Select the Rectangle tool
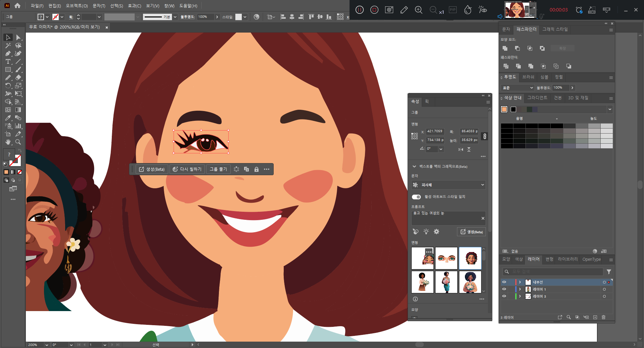This screenshot has height=348, width=644. (x=8, y=70)
